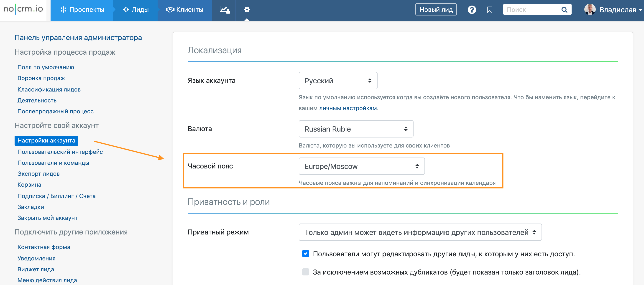Click the nocrm.io logo
Screen dimensions: 644x285
(x=23, y=9)
